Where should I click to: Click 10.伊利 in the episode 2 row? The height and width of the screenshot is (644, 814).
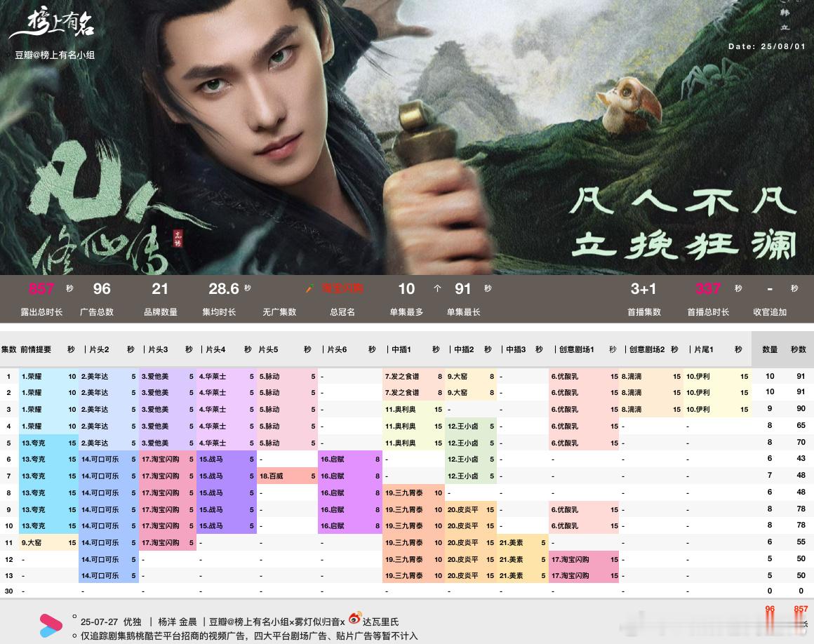(x=698, y=393)
